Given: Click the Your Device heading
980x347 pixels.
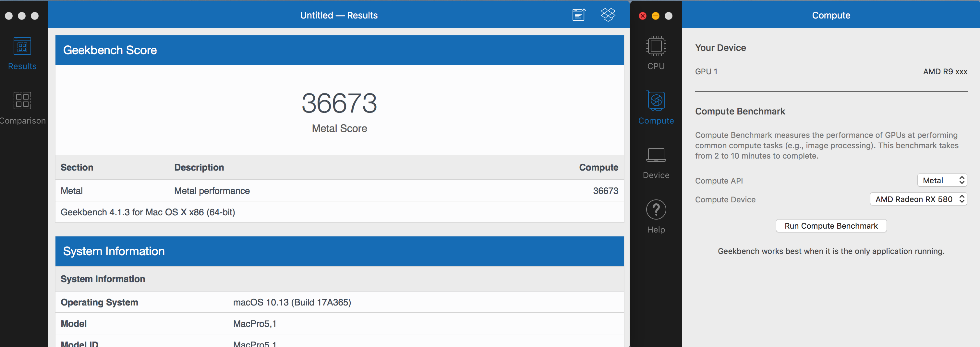Looking at the screenshot, I should pos(720,48).
